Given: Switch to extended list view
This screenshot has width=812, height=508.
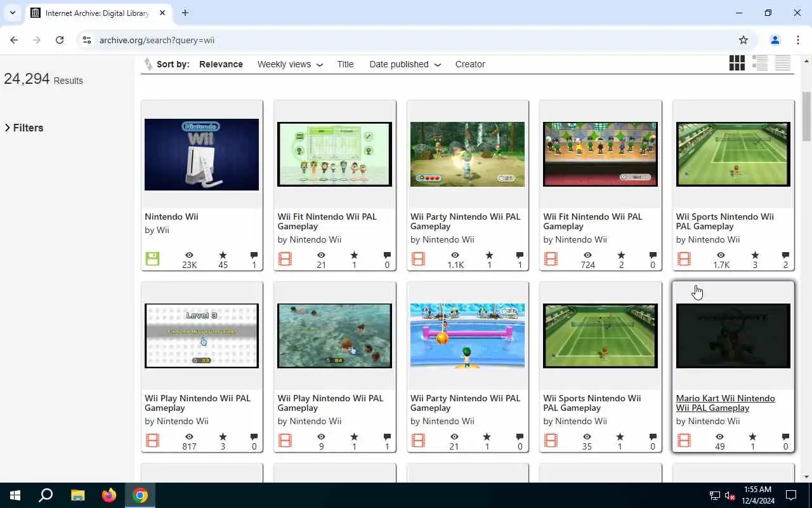Looking at the screenshot, I should (759, 63).
